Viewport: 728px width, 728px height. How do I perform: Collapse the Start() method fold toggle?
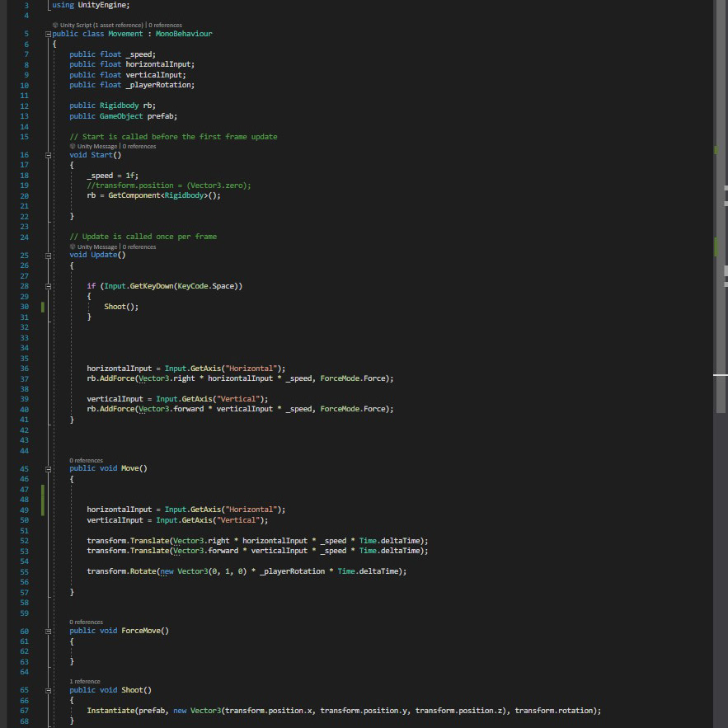[x=48, y=155]
